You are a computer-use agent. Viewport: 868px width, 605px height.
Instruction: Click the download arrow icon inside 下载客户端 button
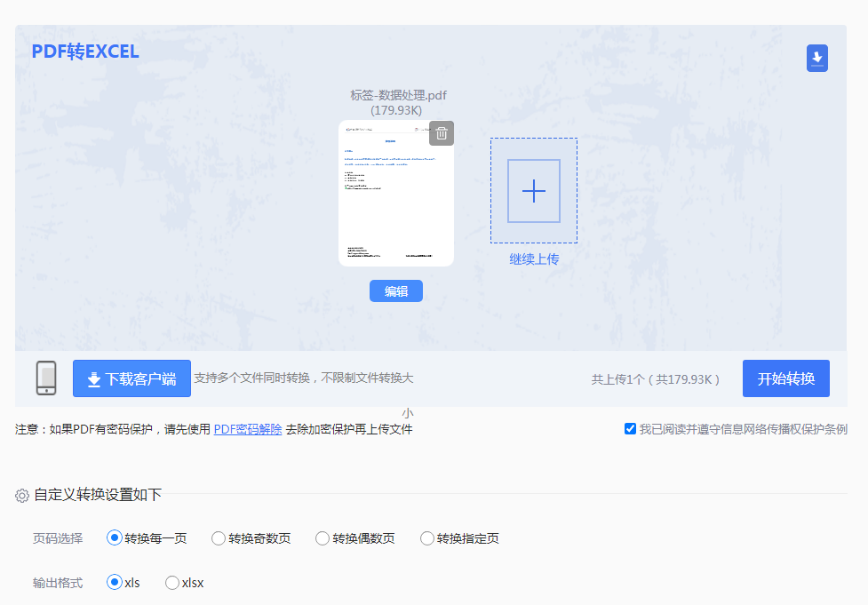pyautogui.click(x=92, y=378)
